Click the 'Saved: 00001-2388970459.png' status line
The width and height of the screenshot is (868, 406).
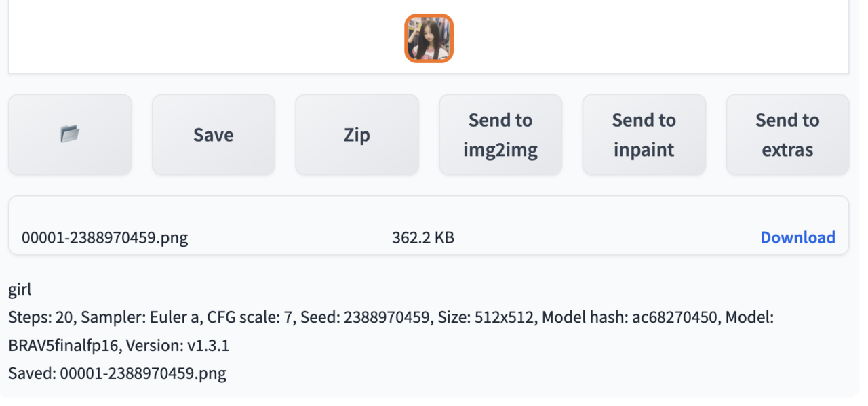point(117,373)
